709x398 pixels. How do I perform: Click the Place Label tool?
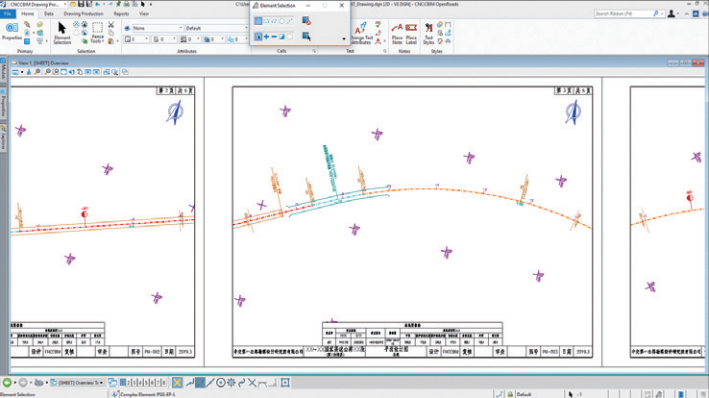(411, 33)
